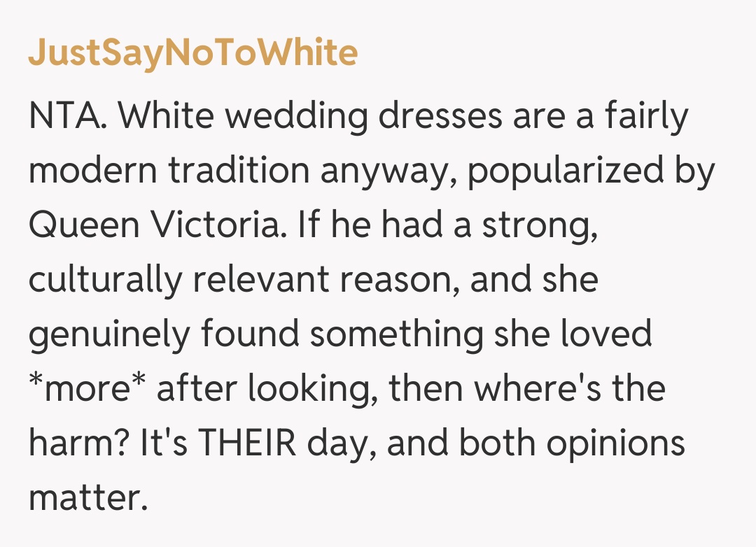Select the name "Victoria" in the comment
This screenshot has width=756, height=547.
pos(225,225)
